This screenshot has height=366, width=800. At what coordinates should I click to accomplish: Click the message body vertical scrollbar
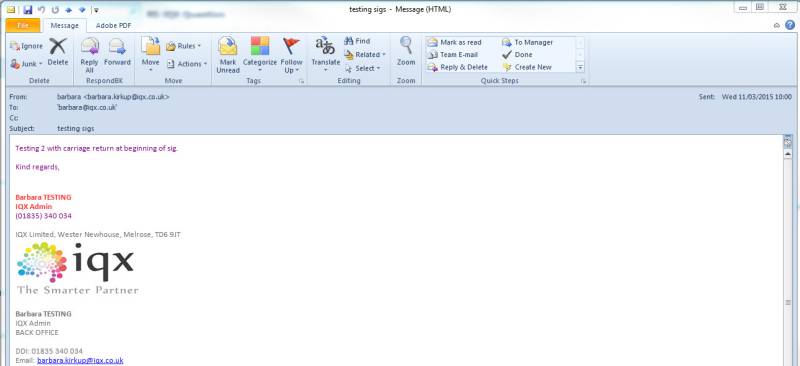click(x=788, y=255)
